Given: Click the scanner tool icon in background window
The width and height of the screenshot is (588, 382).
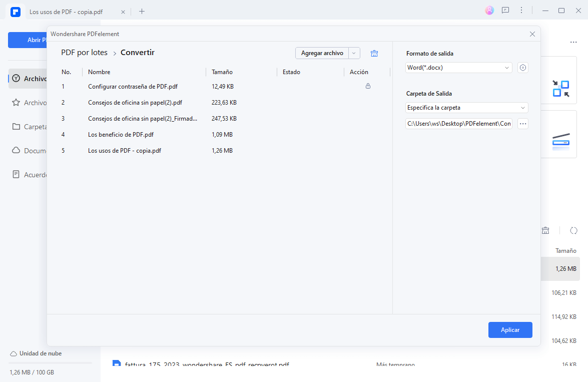Looking at the screenshot, I should pos(560,142).
